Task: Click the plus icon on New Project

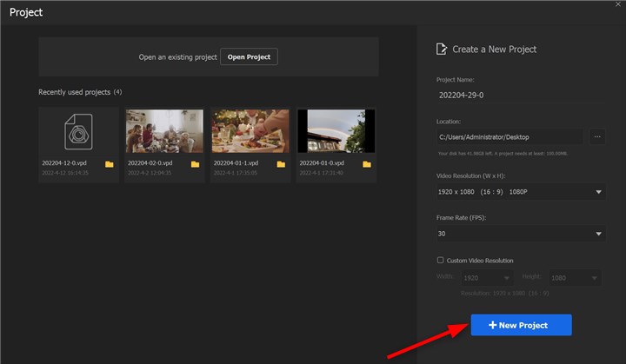Action: (x=492, y=325)
